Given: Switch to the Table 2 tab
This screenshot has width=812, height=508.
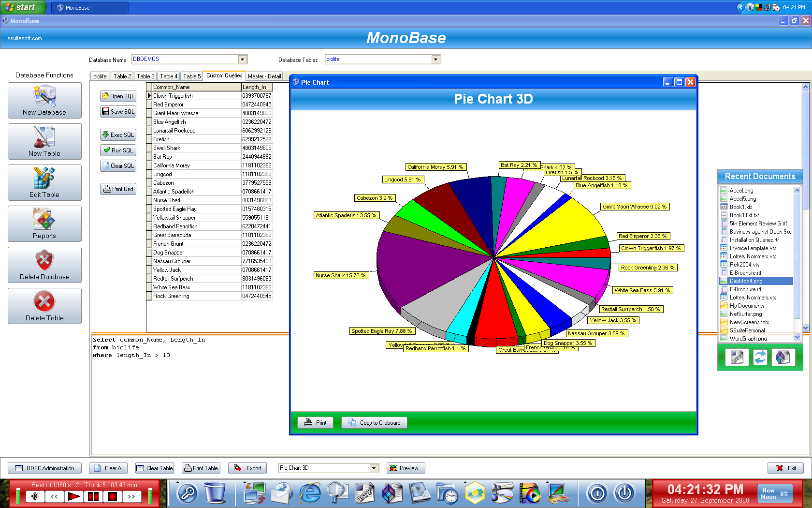Looking at the screenshot, I should tap(122, 76).
